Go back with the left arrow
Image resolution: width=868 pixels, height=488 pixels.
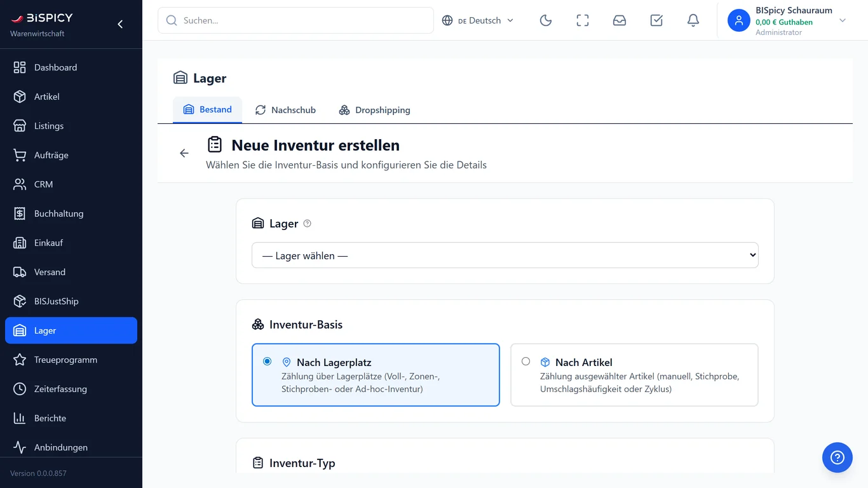click(184, 153)
